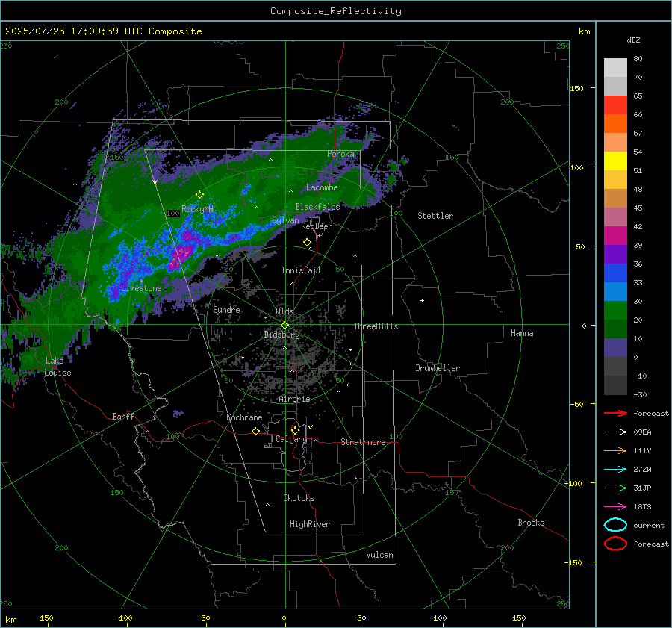Click the Hanna town label

tap(522, 333)
